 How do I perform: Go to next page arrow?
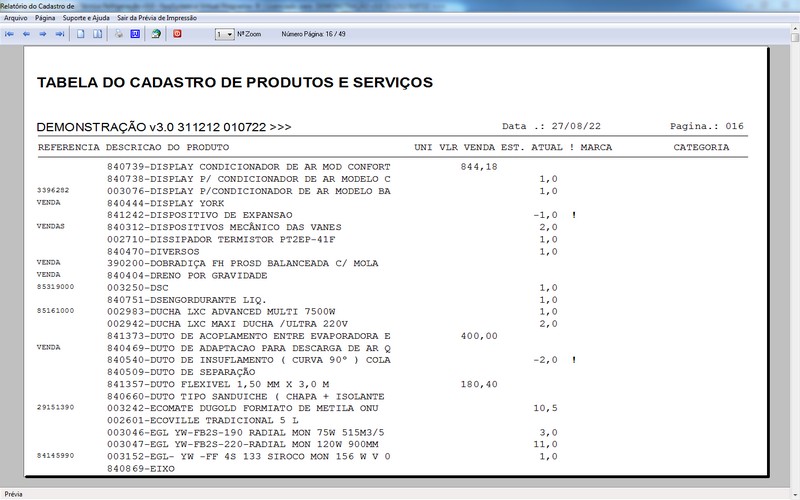[x=43, y=34]
